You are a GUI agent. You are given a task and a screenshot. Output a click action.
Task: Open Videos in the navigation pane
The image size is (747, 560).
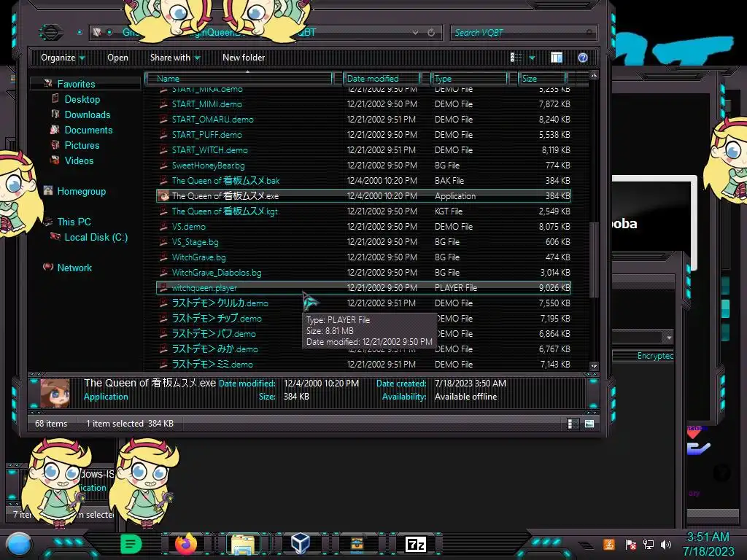pos(79,160)
